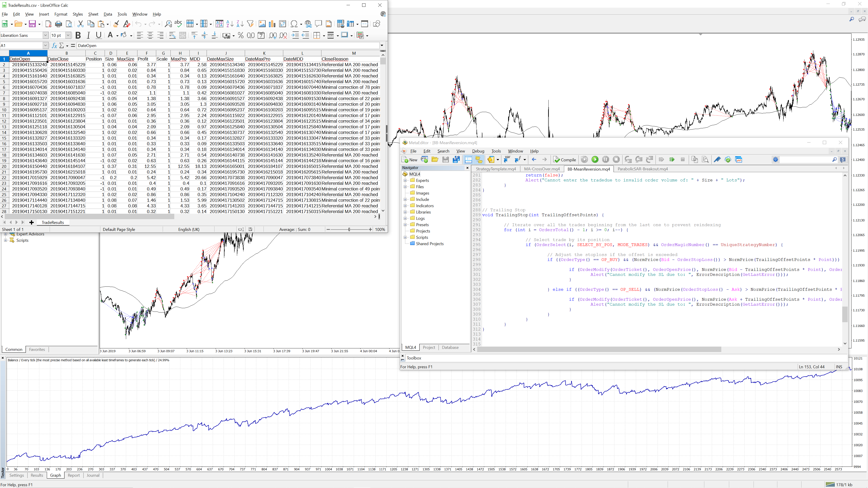Insert image using picture icon in Calc

tap(262, 24)
